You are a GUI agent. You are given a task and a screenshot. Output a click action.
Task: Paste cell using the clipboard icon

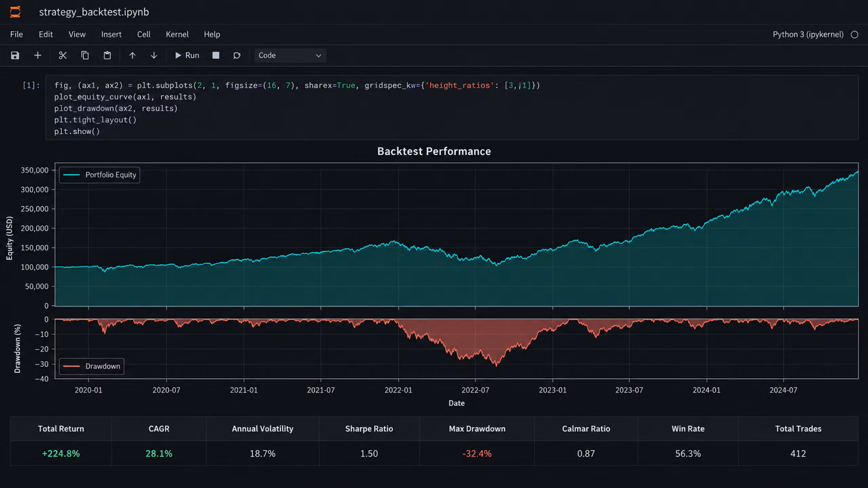pyautogui.click(x=107, y=55)
